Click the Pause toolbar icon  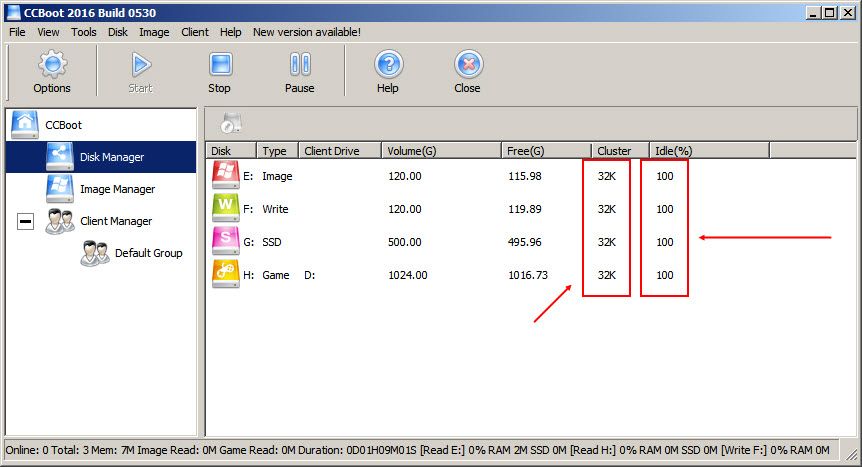click(300, 64)
